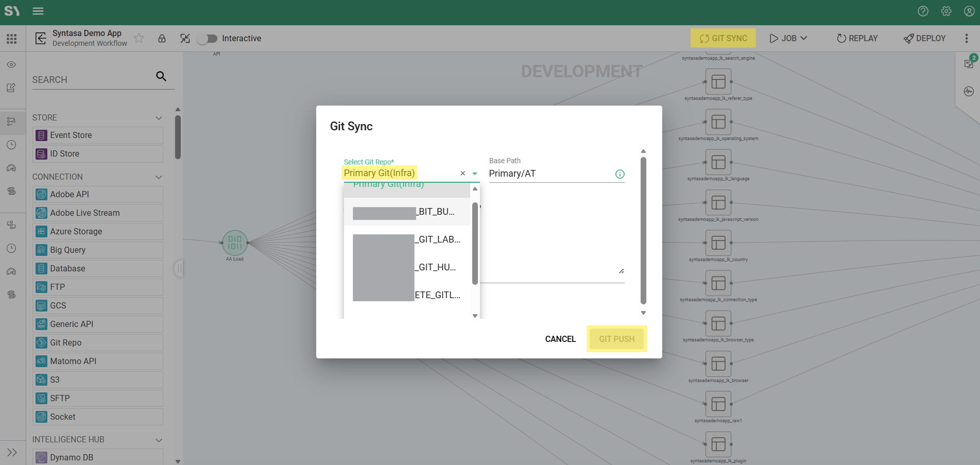Click the Base Path input field

[548, 174]
